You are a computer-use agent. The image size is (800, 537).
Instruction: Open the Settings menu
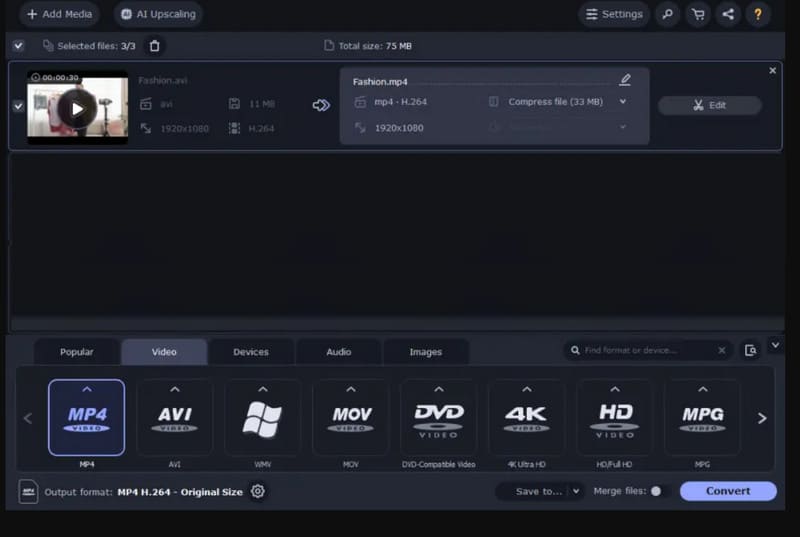614,14
